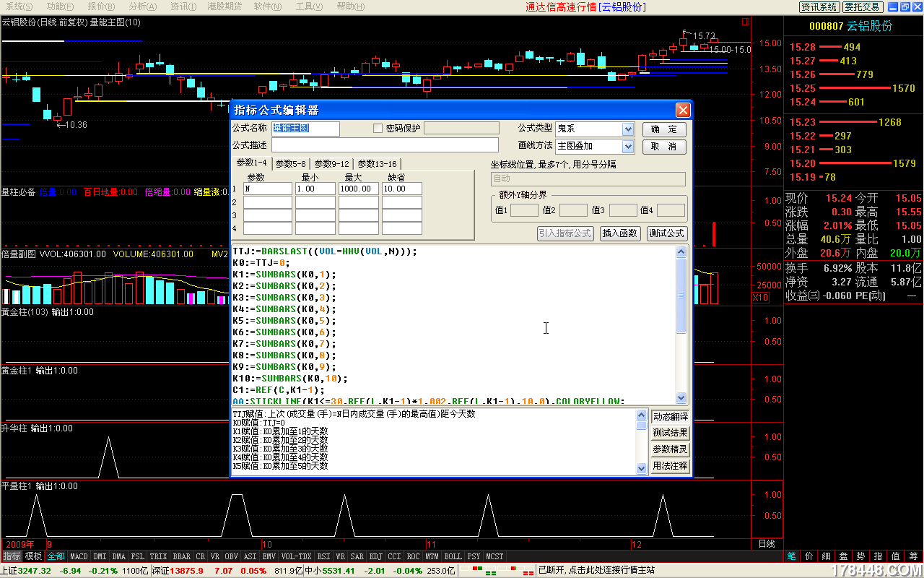This screenshot has height=578, width=924.
Task: Open the 港股期货 menu
Action: tap(225, 7)
